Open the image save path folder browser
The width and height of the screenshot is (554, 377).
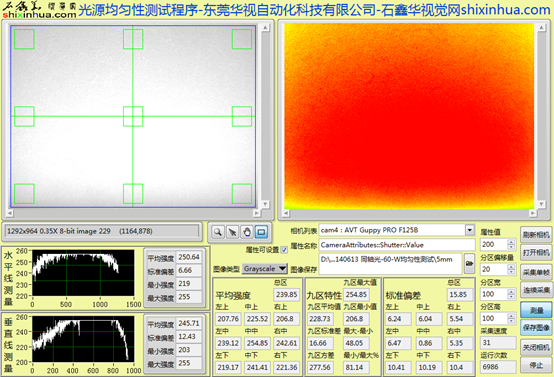pos(469,263)
